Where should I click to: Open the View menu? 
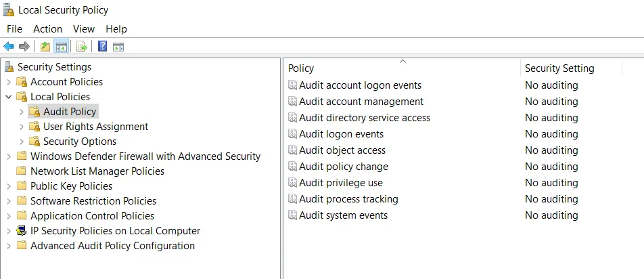tap(84, 28)
